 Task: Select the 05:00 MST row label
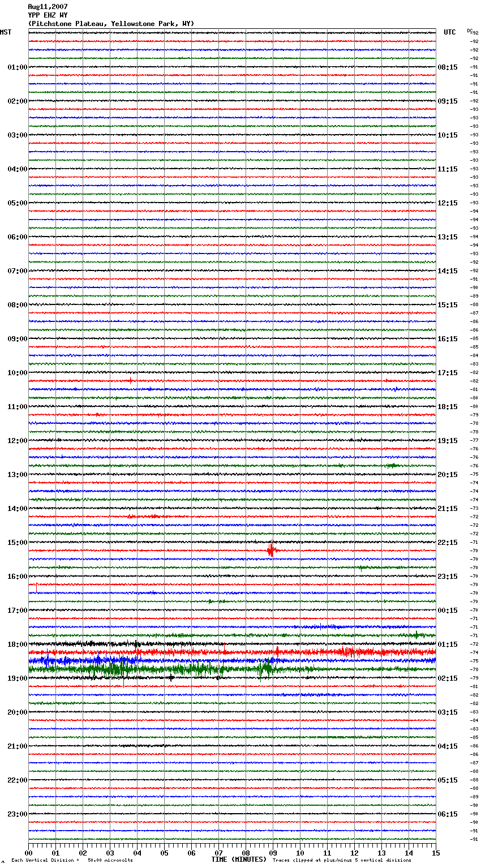[x=18, y=203]
